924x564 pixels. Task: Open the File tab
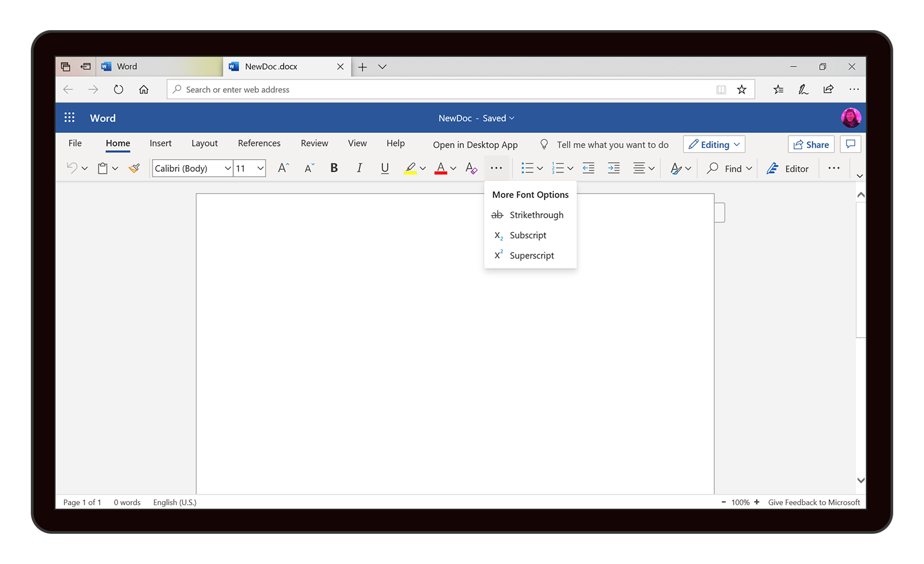[x=75, y=143]
